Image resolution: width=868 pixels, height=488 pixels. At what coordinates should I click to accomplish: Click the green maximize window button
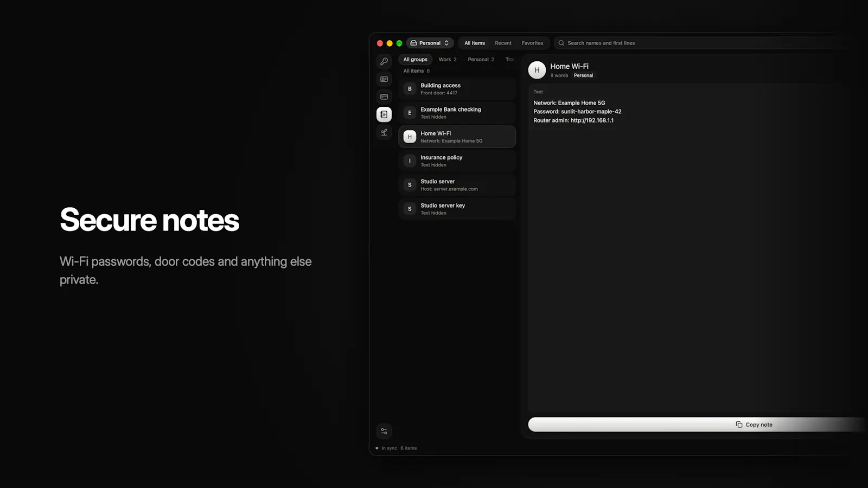pos(399,43)
